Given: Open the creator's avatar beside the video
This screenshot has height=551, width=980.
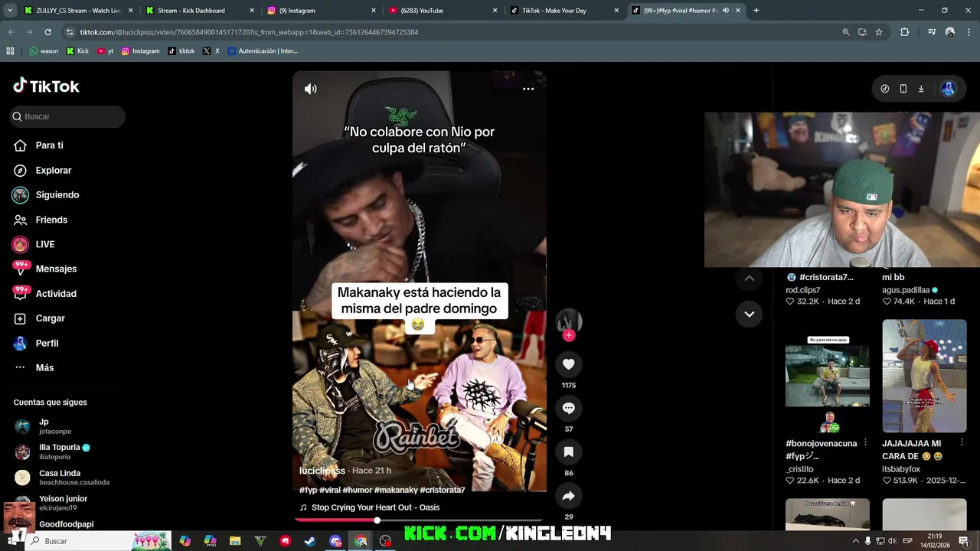Looking at the screenshot, I should (x=568, y=321).
